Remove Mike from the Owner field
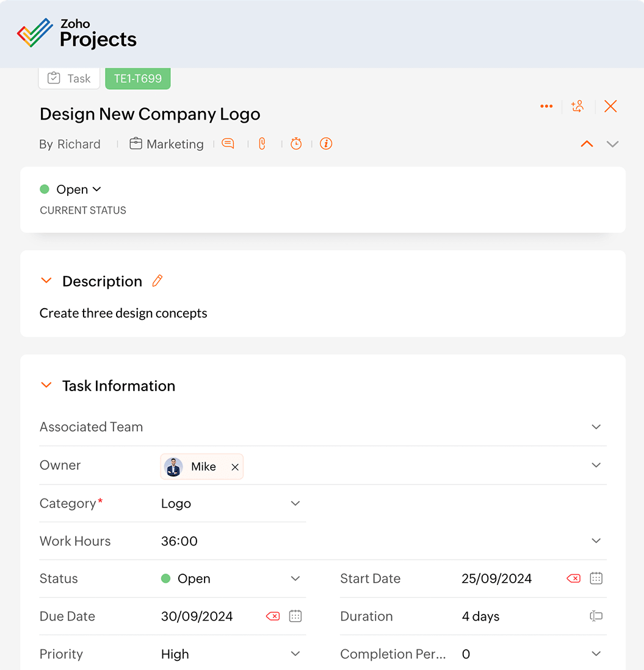This screenshot has height=670, width=644. (x=235, y=467)
